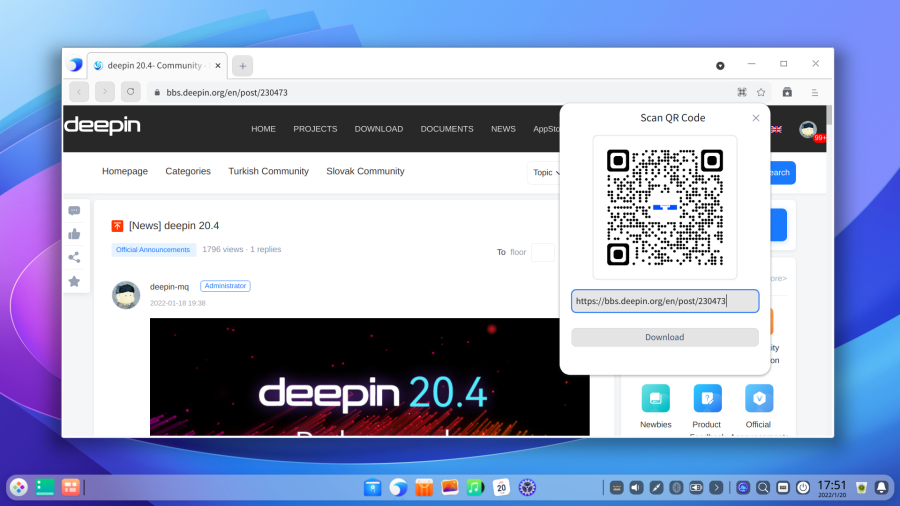Open the 99+ notifications badge
Image resolution: width=900 pixels, height=506 pixels.
820,138
